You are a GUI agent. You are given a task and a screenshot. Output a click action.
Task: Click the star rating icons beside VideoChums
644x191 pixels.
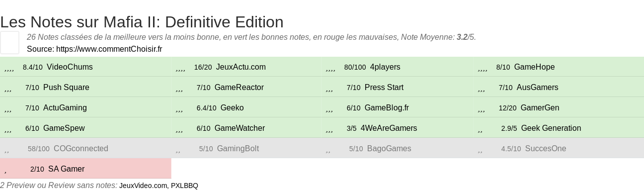coord(9,69)
